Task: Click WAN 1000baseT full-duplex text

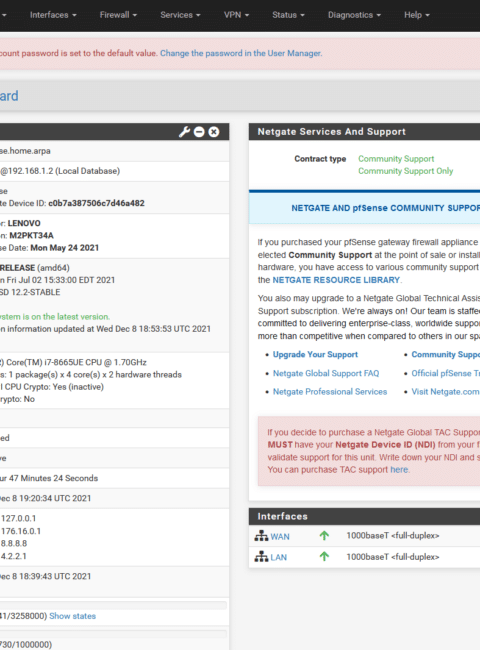Action: [393, 536]
